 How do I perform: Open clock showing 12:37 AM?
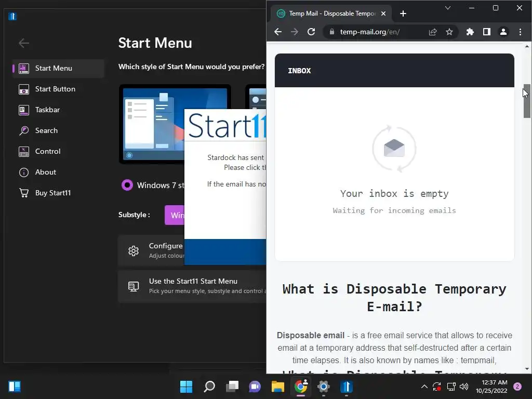491,387
